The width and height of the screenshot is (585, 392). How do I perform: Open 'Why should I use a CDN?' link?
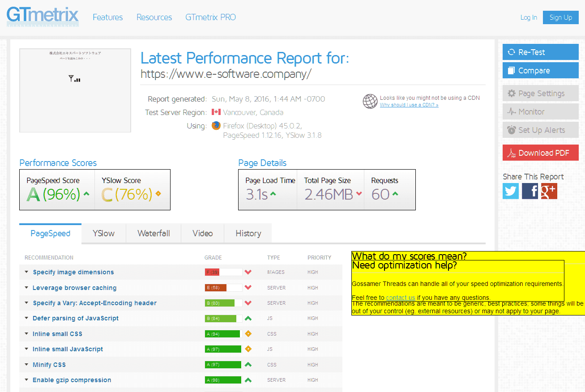(x=409, y=105)
